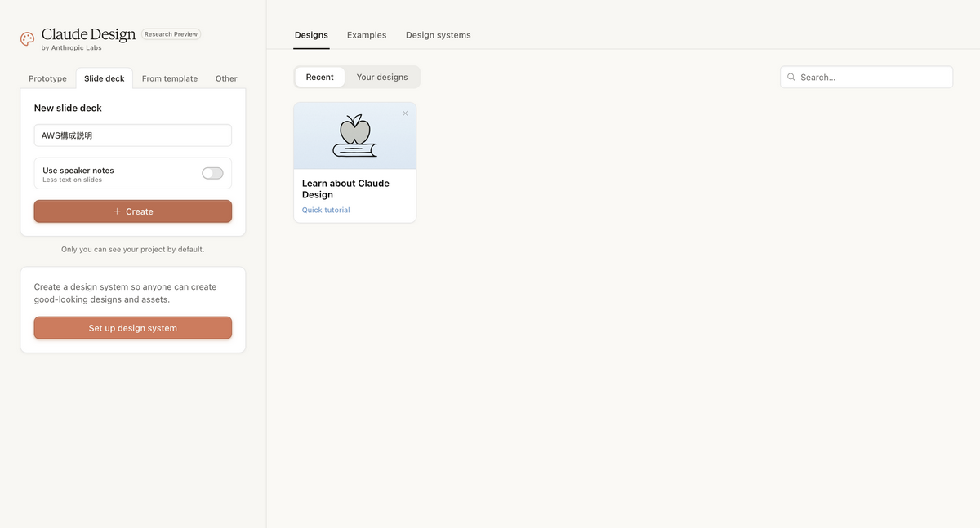Viewport: 980px width, 528px height.
Task: Go to the Examples tab
Action: point(367,35)
